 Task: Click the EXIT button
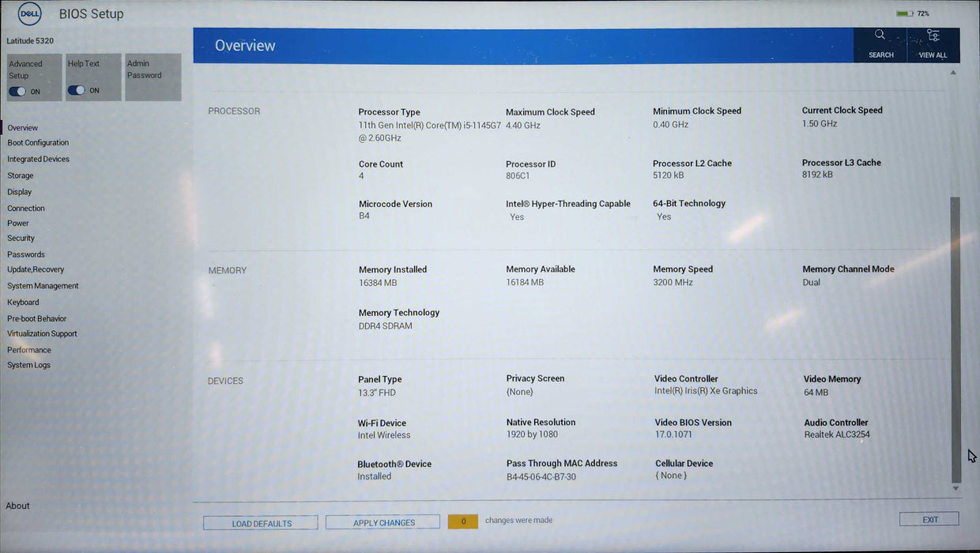click(929, 519)
